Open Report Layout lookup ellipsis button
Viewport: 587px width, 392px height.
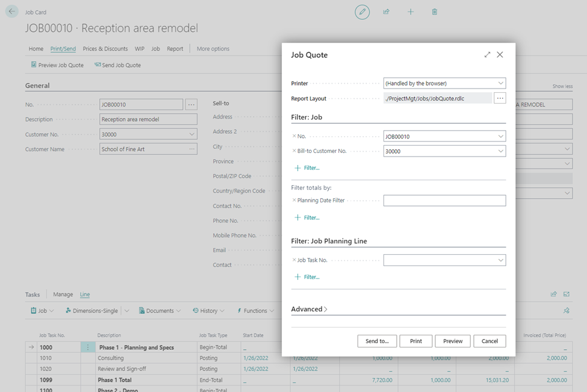point(500,98)
